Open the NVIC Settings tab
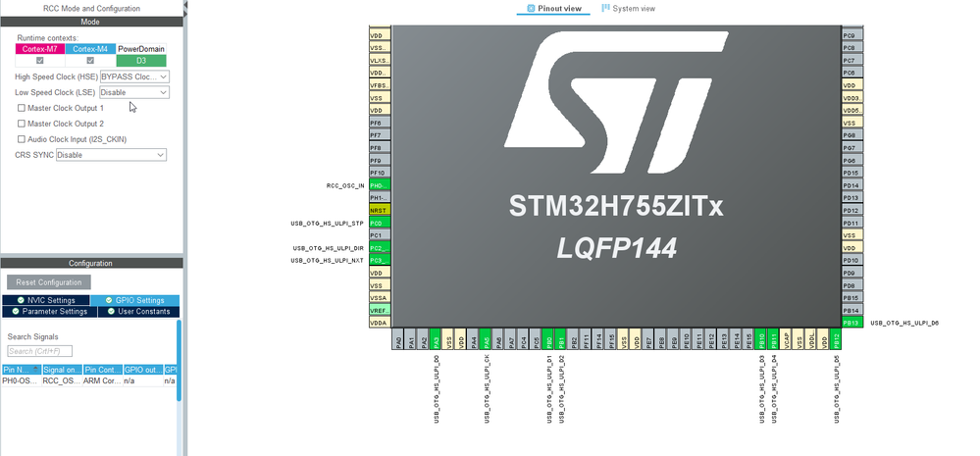This screenshot has height=456, width=980. (x=46, y=300)
